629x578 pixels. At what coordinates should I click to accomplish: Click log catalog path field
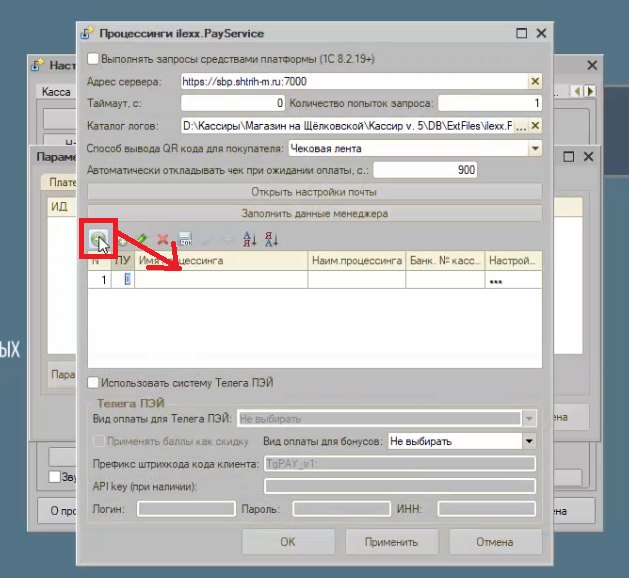click(347, 126)
